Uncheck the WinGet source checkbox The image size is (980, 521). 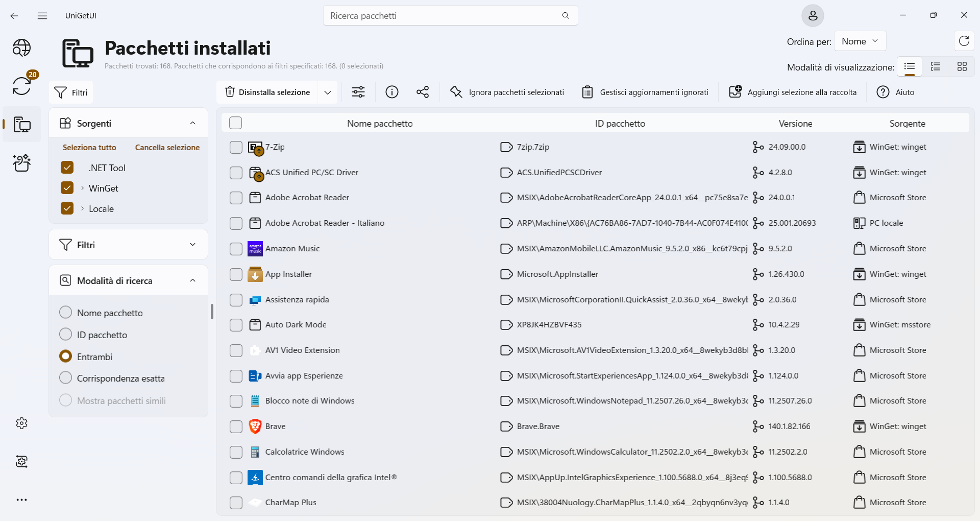point(67,188)
